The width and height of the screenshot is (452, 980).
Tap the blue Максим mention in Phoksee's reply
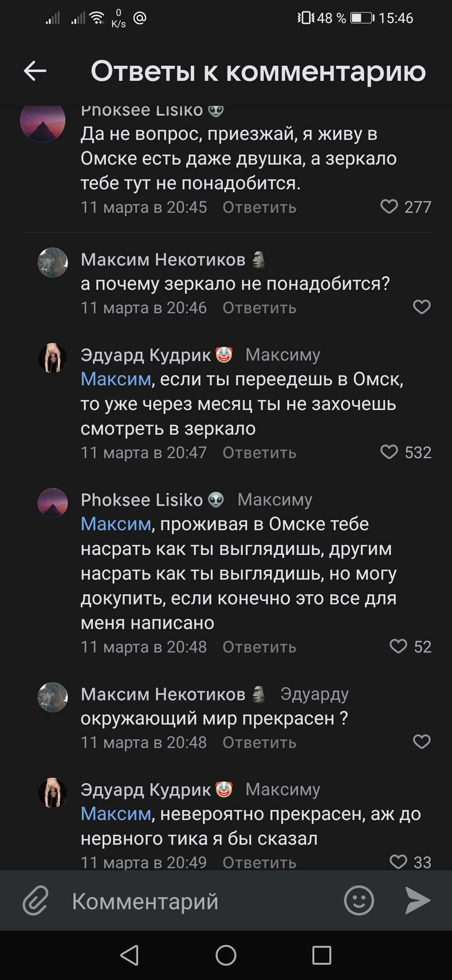(x=116, y=524)
